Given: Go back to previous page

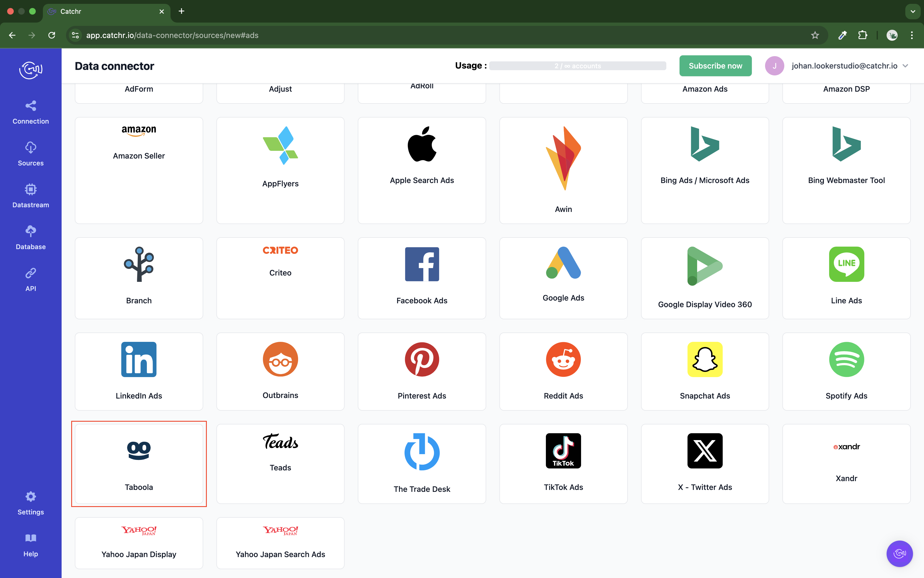Looking at the screenshot, I should tap(12, 35).
